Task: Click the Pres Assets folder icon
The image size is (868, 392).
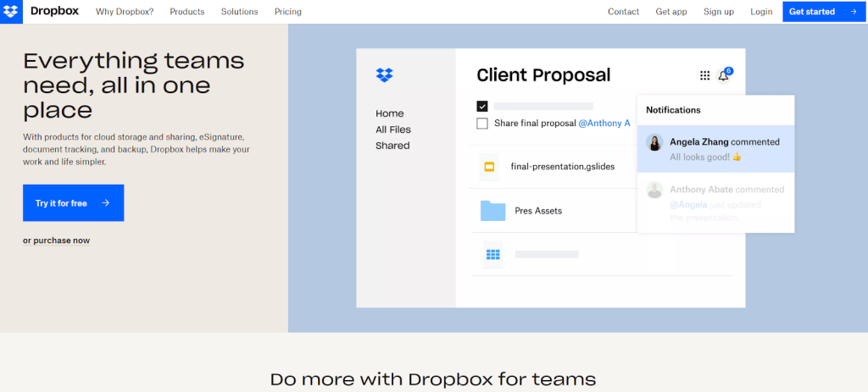Action: tap(492, 211)
